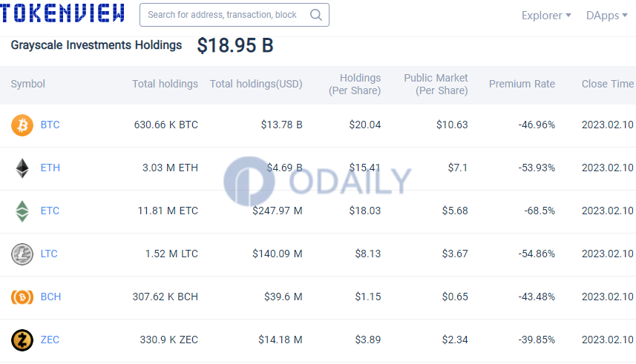Click the Bitcoin Cash orange icon
Image resolution: width=636 pixels, height=364 pixels.
click(22, 297)
